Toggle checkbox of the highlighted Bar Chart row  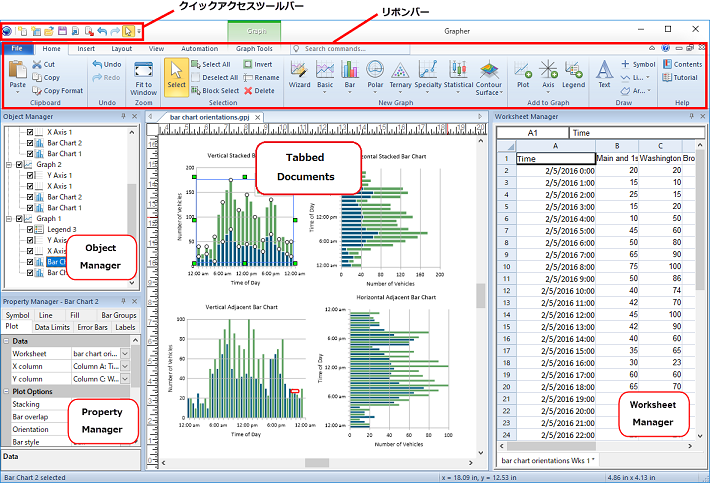pos(30,262)
